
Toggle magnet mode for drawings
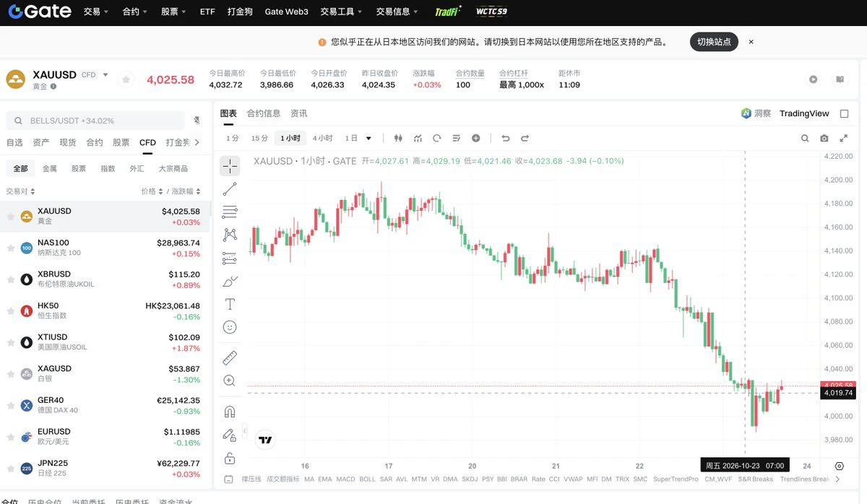230,412
